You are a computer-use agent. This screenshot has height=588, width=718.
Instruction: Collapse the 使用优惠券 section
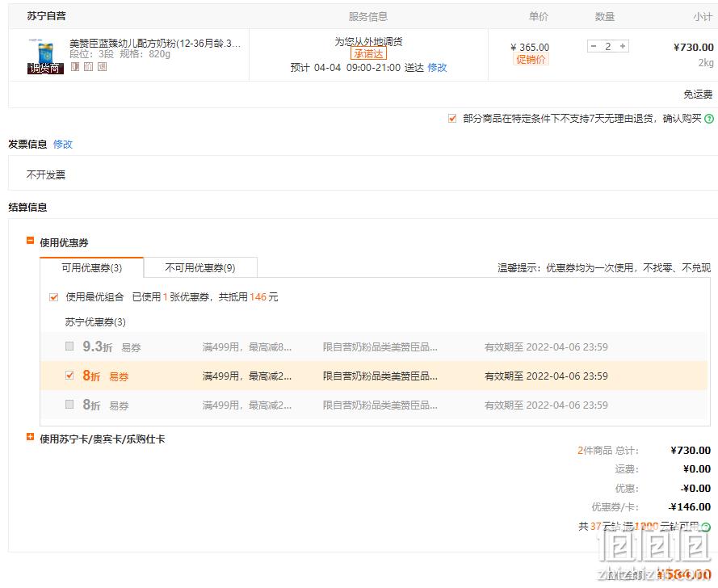30,241
